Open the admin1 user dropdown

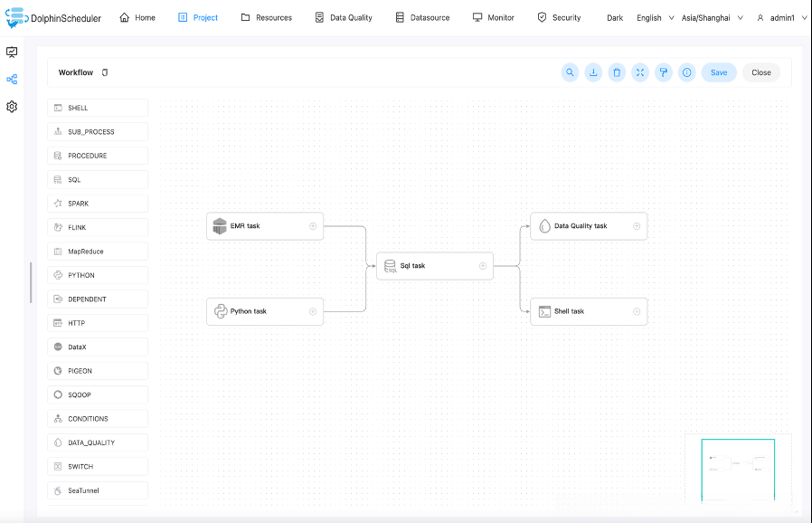coord(779,17)
